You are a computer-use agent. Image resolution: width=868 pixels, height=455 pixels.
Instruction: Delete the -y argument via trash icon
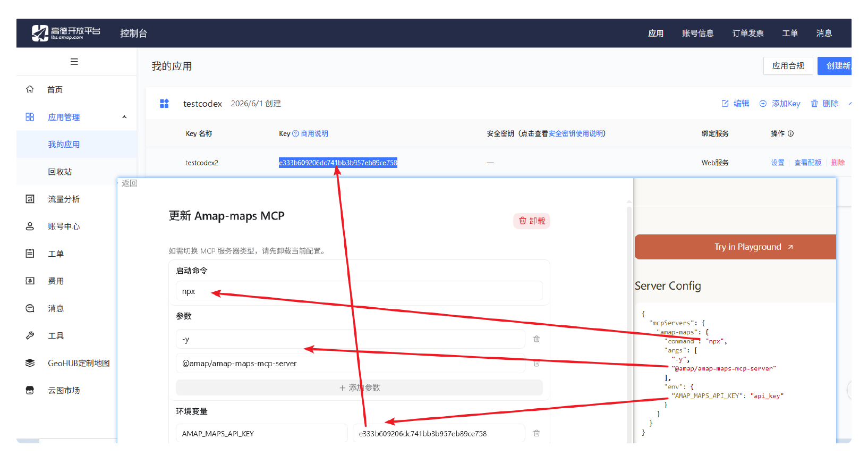[x=537, y=339]
